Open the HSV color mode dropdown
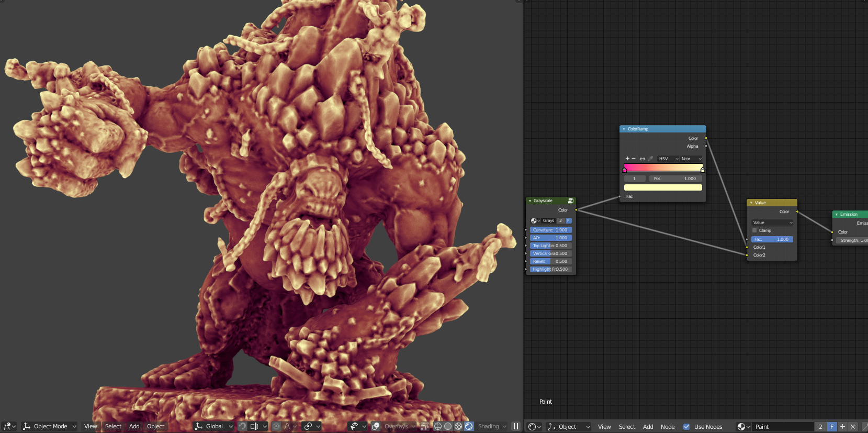The height and width of the screenshot is (433, 868). pos(668,159)
